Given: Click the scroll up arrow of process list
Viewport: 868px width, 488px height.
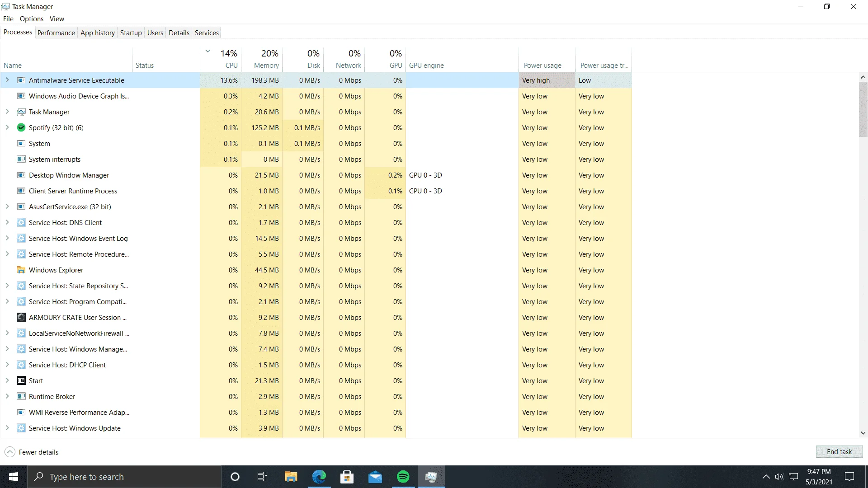Looking at the screenshot, I should tap(863, 77).
